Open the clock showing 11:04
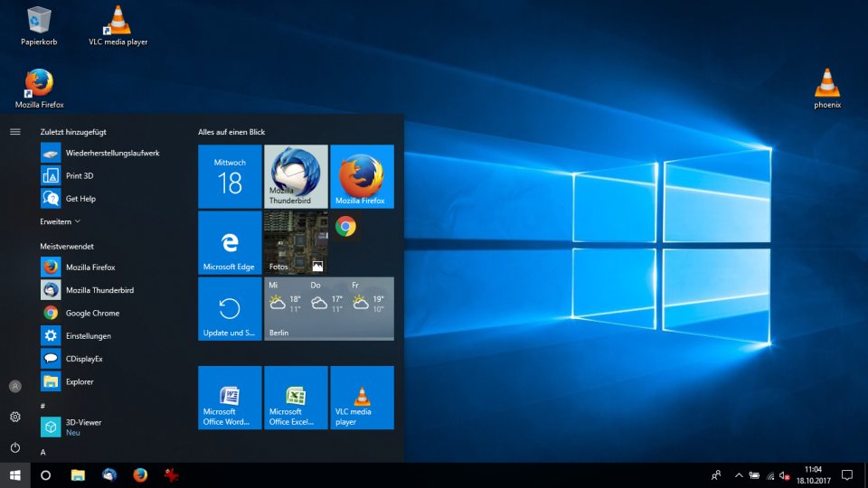The width and height of the screenshot is (868, 488). [x=813, y=475]
